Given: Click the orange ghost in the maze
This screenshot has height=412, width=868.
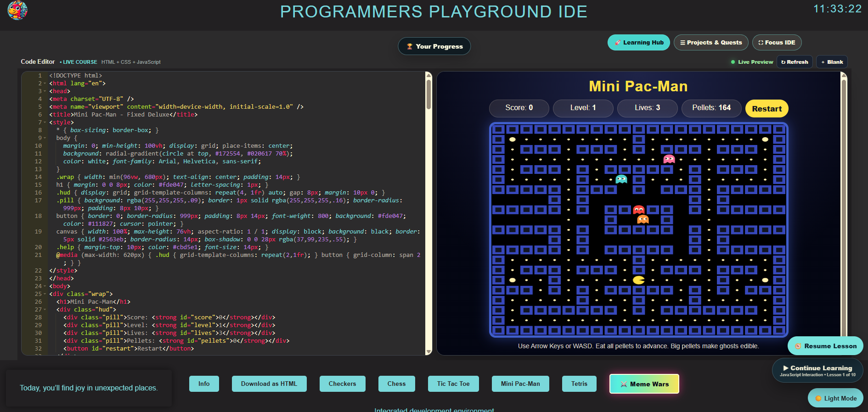Looking at the screenshot, I should click(643, 219).
